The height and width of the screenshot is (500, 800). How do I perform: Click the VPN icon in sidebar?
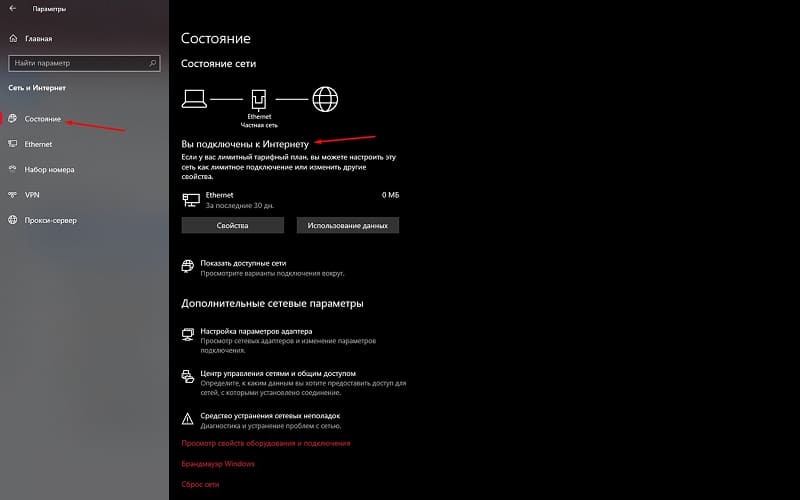point(12,194)
